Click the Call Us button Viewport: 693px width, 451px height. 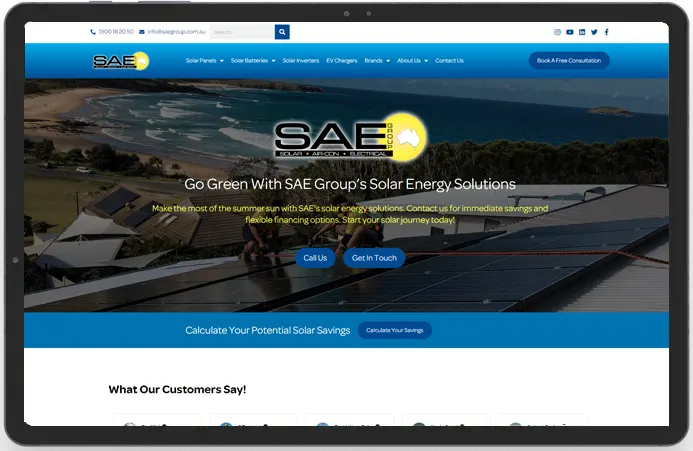click(x=315, y=258)
